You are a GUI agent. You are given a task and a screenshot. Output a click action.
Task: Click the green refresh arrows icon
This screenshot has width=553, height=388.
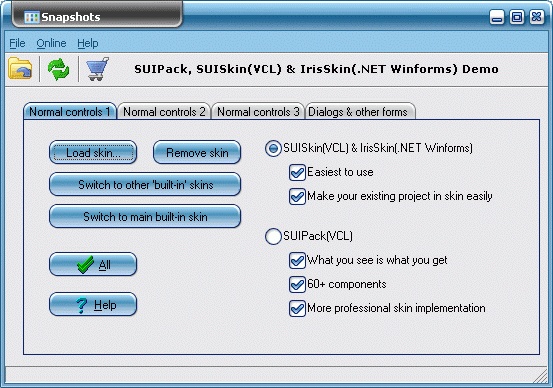[x=59, y=69]
